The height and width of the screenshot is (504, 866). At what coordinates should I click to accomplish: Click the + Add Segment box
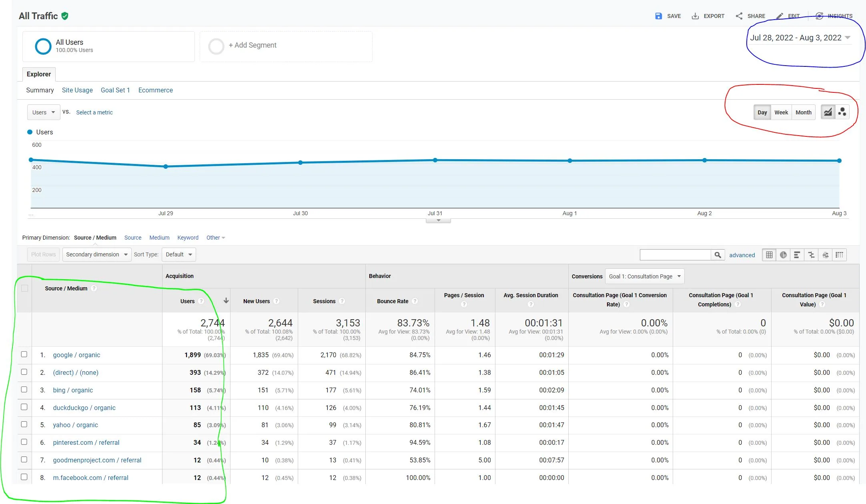[x=286, y=46]
